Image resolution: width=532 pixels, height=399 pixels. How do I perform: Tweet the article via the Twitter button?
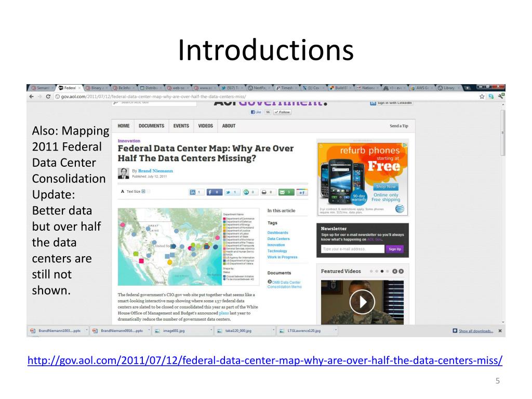point(232,192)
